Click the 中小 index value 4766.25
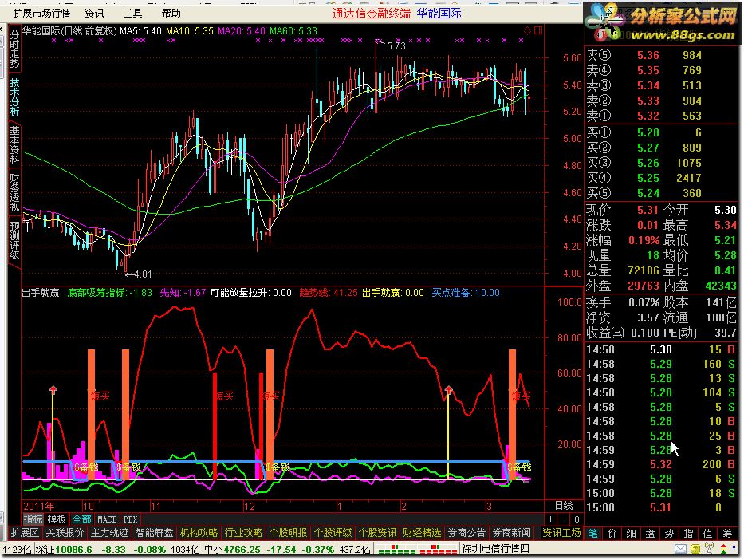The height and width of the screenshot is (560, 744). [242, 550]
